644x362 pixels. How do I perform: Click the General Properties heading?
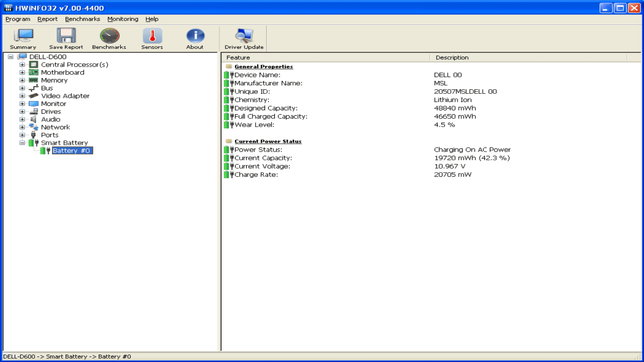[264, 66]
